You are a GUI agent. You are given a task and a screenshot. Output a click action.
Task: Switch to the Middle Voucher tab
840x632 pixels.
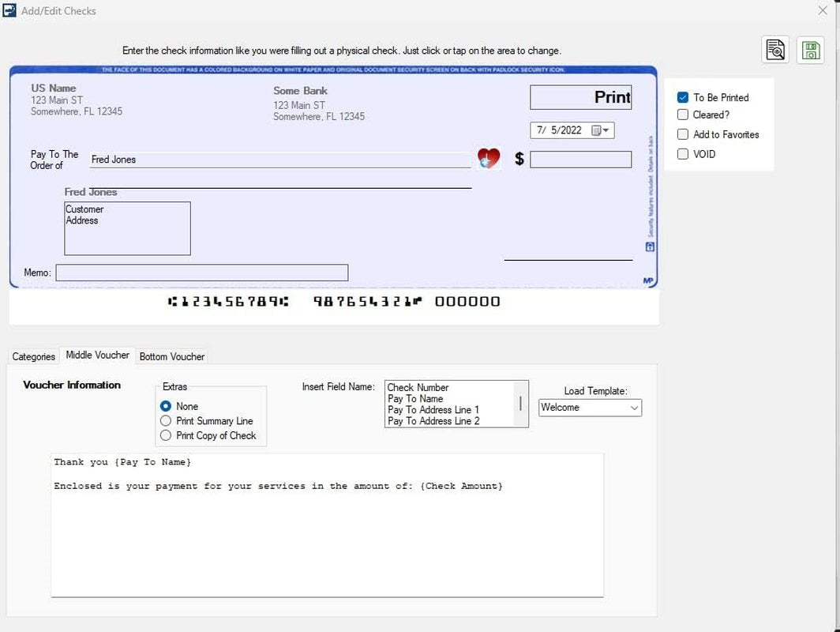click(x=98, y=355)
